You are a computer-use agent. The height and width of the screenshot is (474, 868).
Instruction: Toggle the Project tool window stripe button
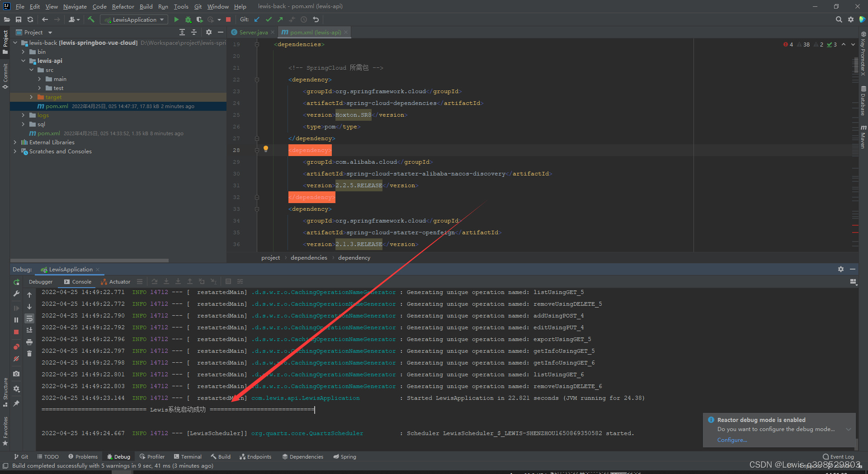(x=5, y=42)
